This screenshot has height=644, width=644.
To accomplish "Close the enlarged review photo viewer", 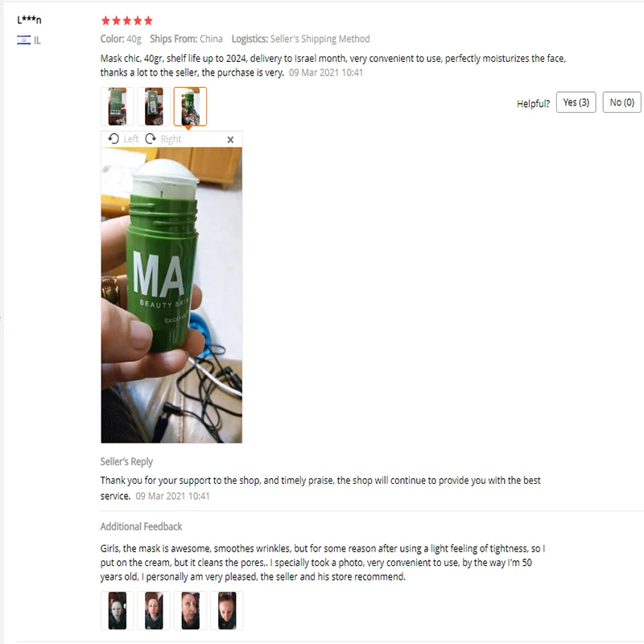I will tap(230, 139).
